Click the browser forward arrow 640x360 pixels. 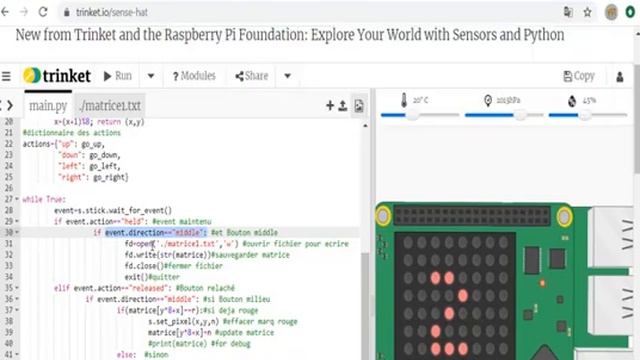(x=24, y=12)
